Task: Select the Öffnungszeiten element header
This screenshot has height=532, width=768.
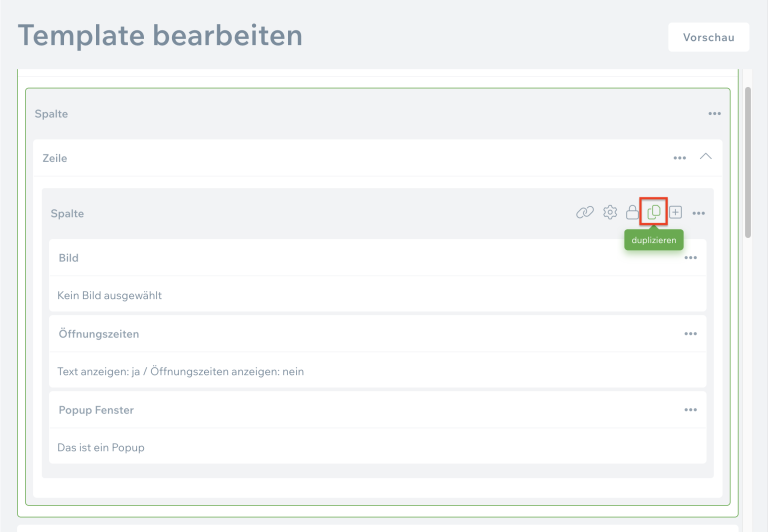Action: (98, 334)
